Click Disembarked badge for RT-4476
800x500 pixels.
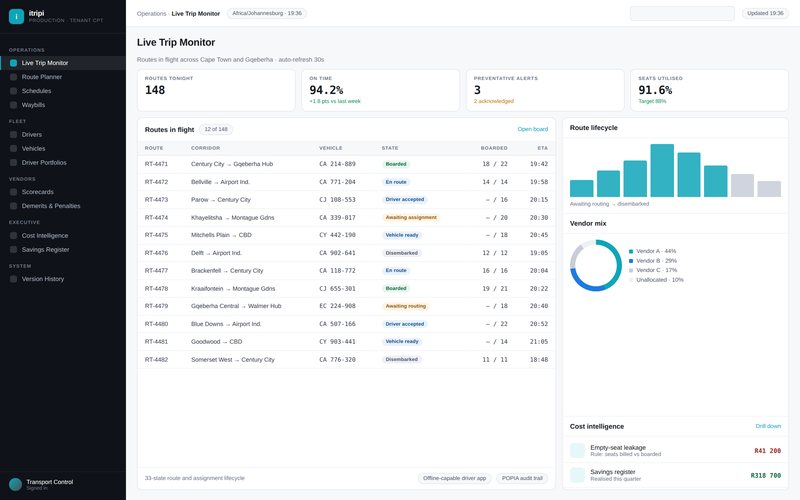point(402,253)
